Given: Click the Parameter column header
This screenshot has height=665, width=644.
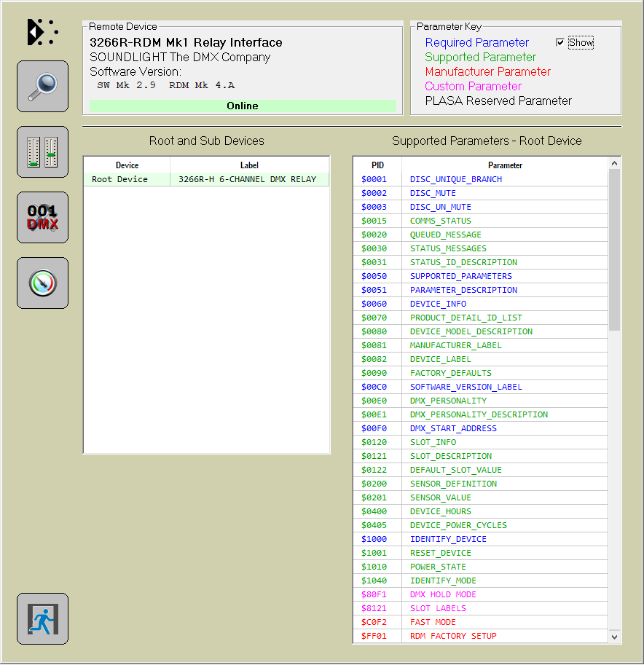Looking at the screenshot, I should 505,165.
